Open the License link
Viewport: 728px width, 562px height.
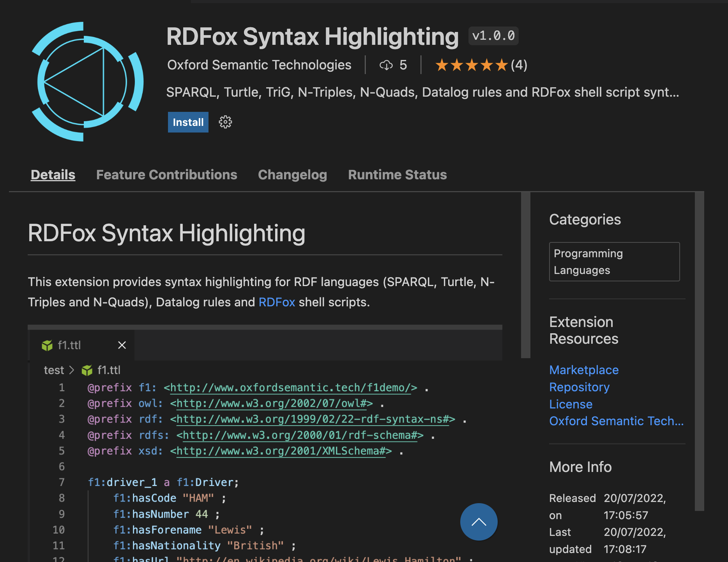[571, 404]
